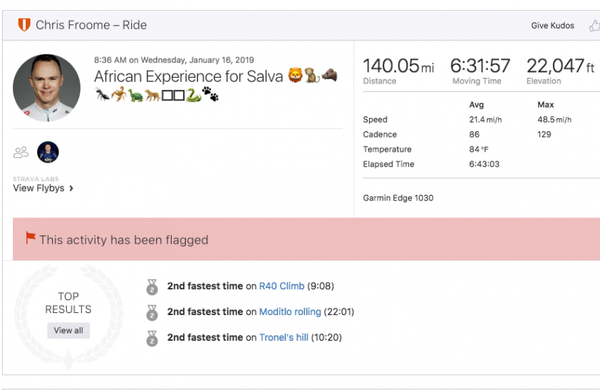Click the Garmin Edge 1030 device label
600x390 pixels.
pyautogui.click(x=398, y=198)
